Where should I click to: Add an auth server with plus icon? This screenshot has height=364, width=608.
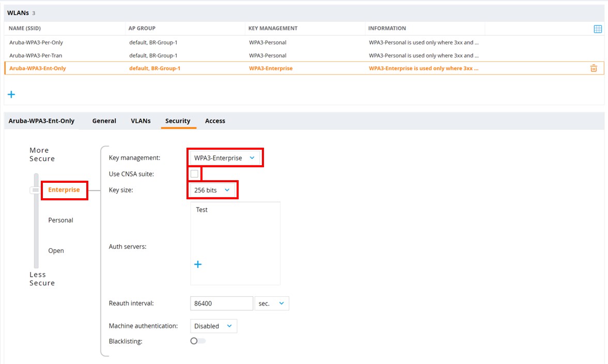click(198, 264)
